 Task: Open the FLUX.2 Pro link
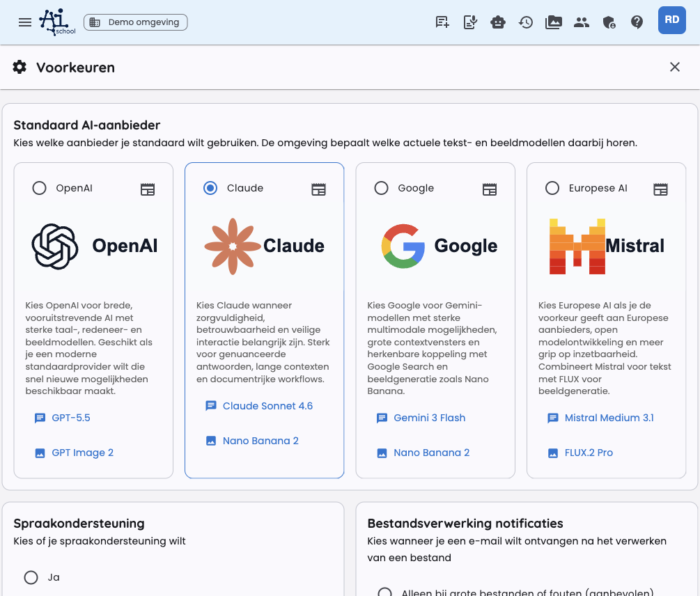[x=589, y=453]
